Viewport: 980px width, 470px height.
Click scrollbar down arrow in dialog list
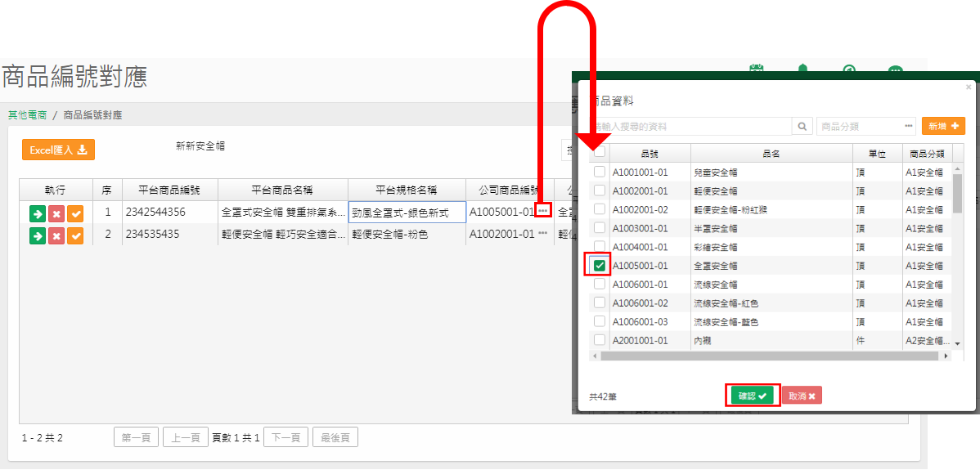click(957, 342)
